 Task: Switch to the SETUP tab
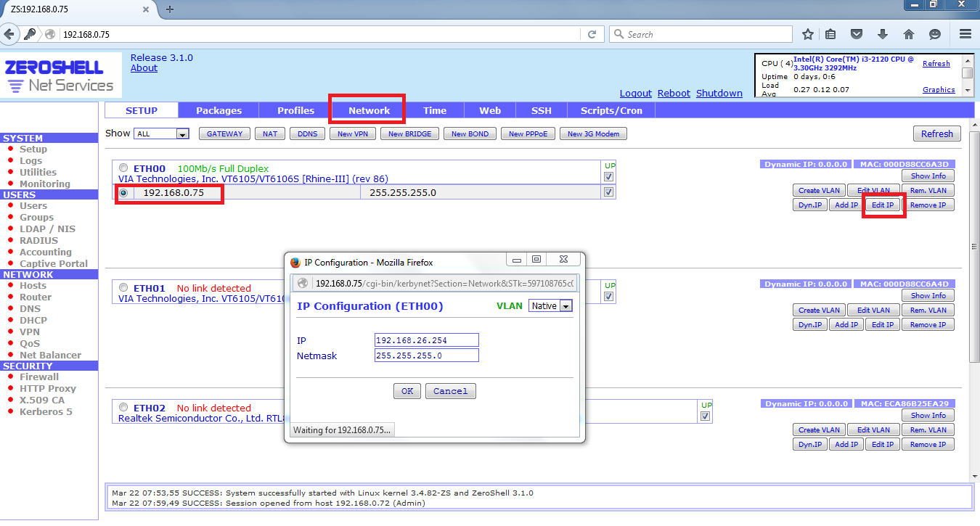coord(142,110)
